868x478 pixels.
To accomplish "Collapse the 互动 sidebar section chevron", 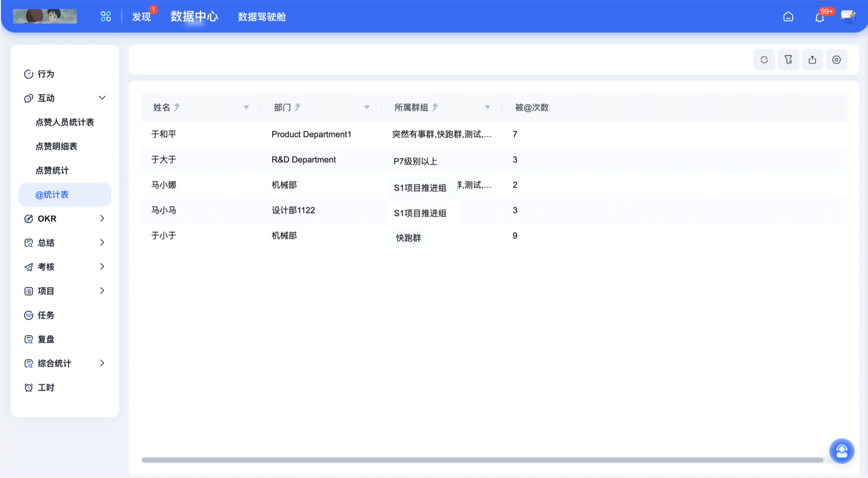I will point(102,98).
